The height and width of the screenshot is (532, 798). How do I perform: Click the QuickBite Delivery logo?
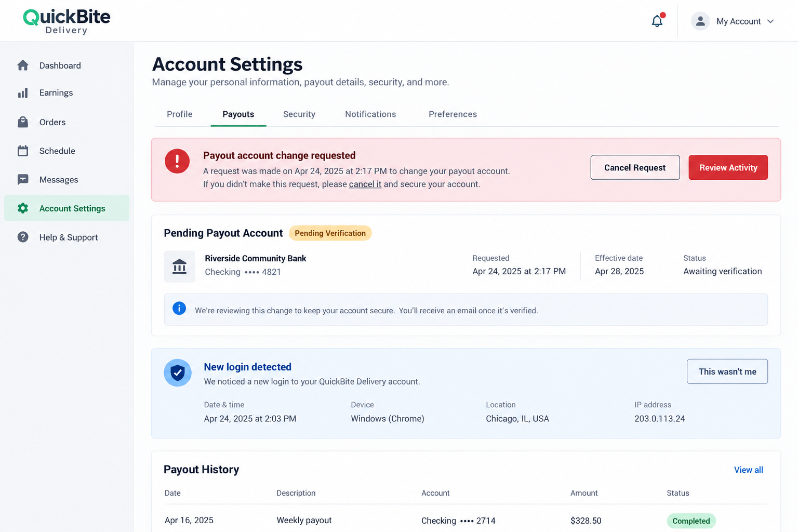66,21
